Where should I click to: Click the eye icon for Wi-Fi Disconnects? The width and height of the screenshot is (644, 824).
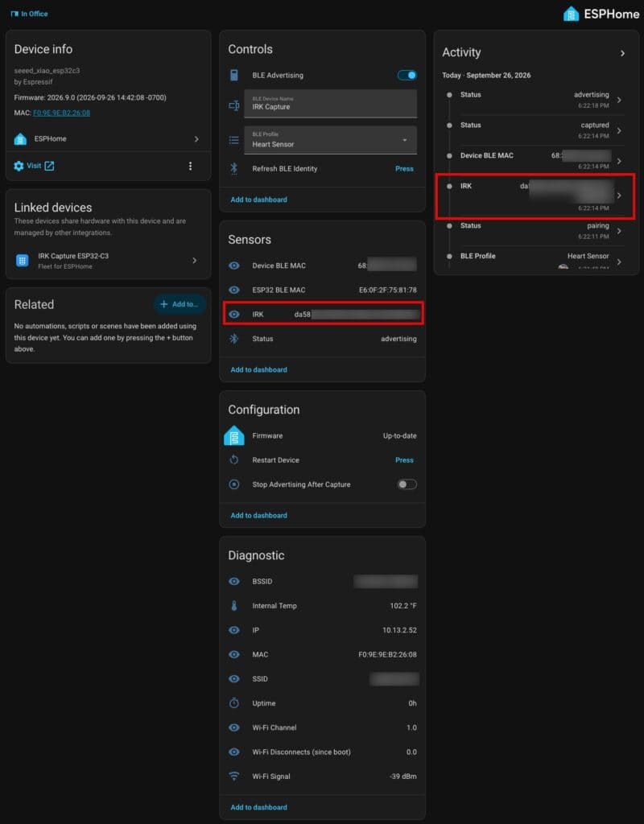point(234,752)
